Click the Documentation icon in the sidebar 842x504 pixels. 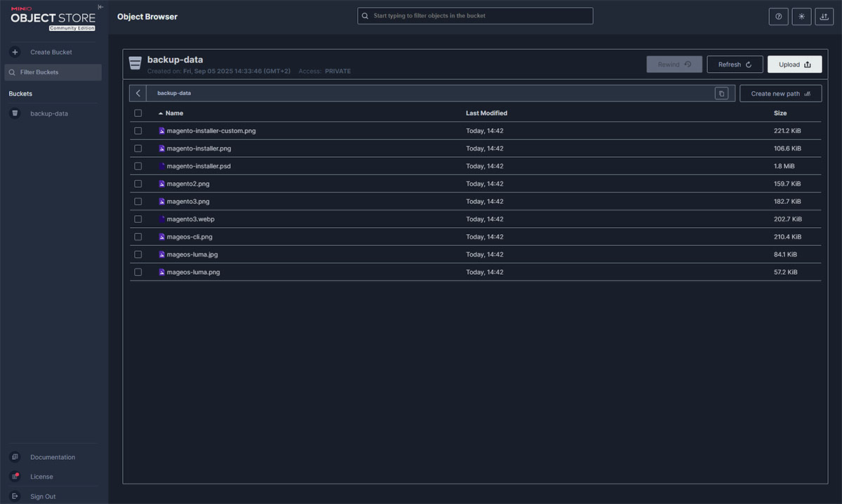coord(15,457)
